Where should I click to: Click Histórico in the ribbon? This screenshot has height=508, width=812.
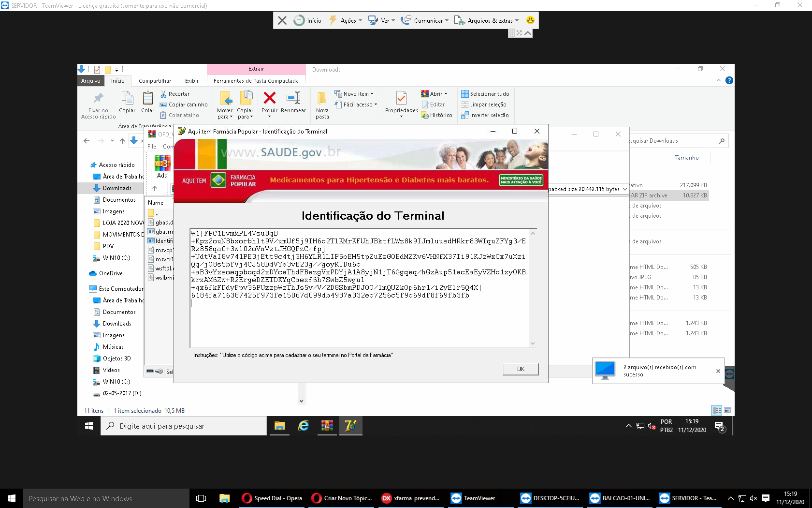click(436, 115)
